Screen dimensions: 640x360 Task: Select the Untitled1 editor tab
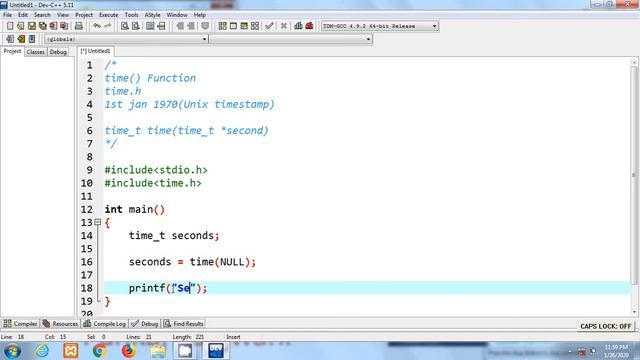pyautogui.click(x=96, y=51)
